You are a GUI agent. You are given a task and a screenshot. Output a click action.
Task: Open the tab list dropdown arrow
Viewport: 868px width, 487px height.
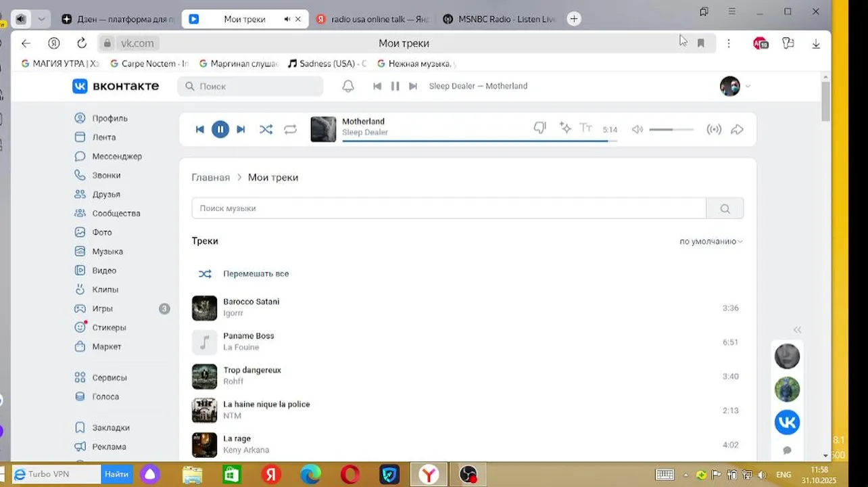point(41,19)
